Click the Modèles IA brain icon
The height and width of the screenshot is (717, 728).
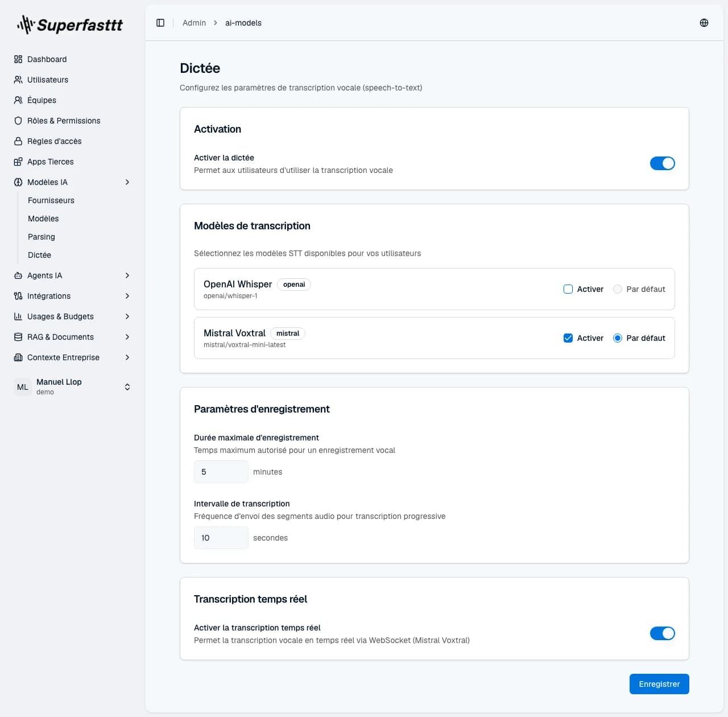click(18, 182)
